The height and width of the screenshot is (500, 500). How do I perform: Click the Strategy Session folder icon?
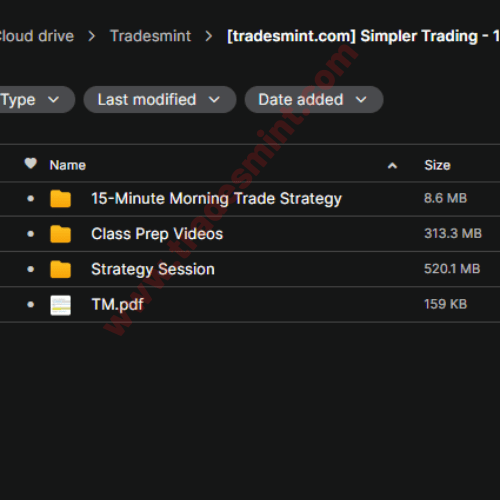pyautogui.click(x=60, y=269)
